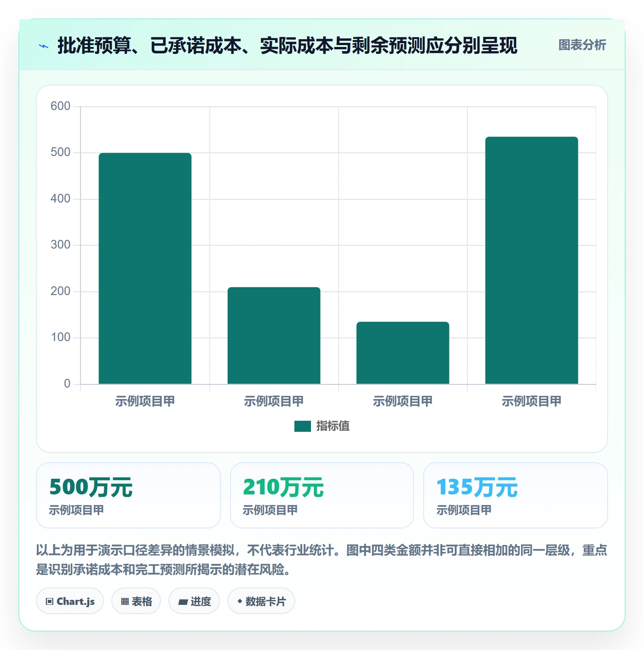This screenshot has height=650, width=644.
Task: Click the shortest bar near 135
Action: point(402,353)
